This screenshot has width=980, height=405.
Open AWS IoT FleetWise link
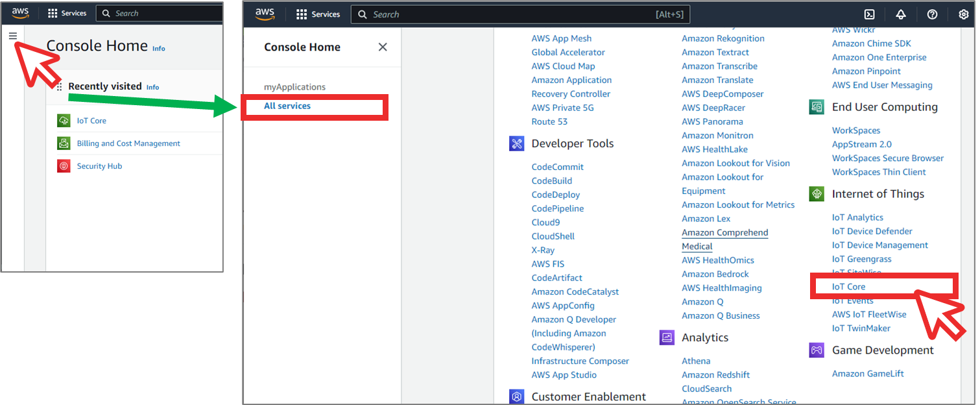(x=869, y=314)
